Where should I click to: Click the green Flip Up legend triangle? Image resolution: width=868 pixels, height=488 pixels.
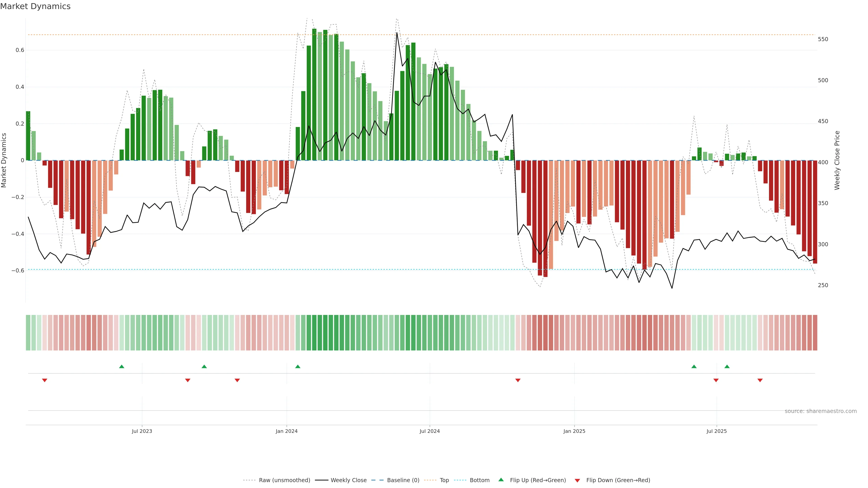pyautogui.click(x=501, y=480)
